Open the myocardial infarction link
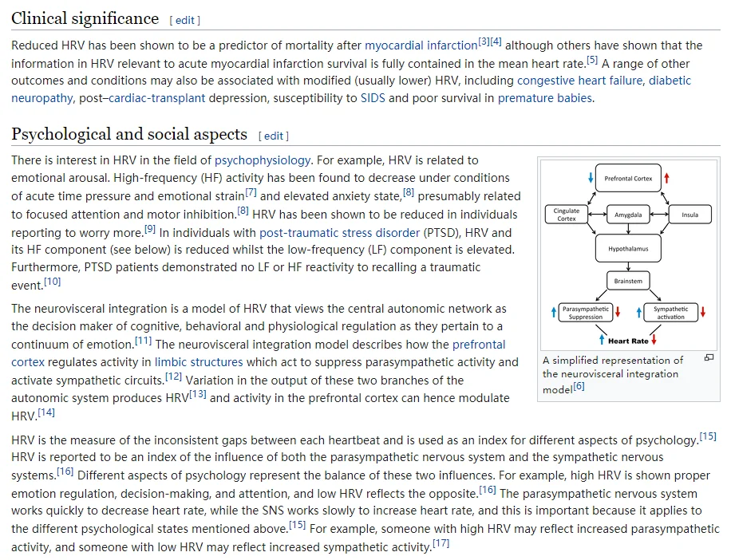731x560 pixels. [421, 45]
